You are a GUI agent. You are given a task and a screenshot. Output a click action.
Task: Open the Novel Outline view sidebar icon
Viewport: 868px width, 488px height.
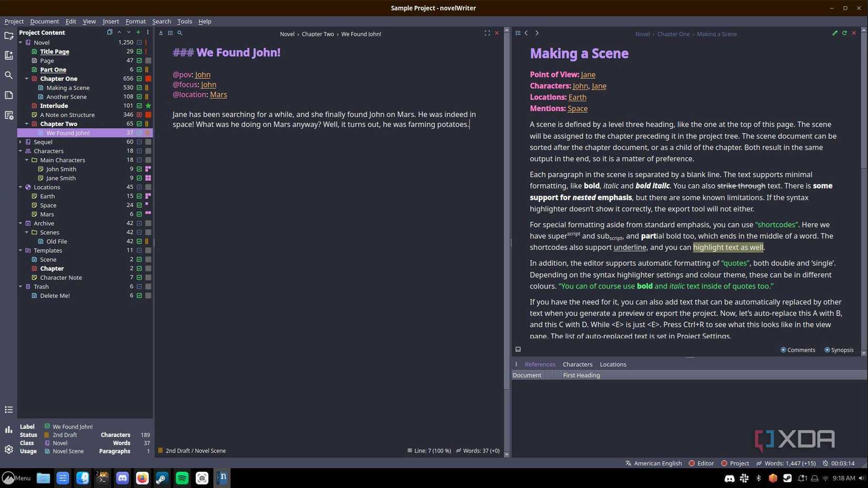pos(8,55)
